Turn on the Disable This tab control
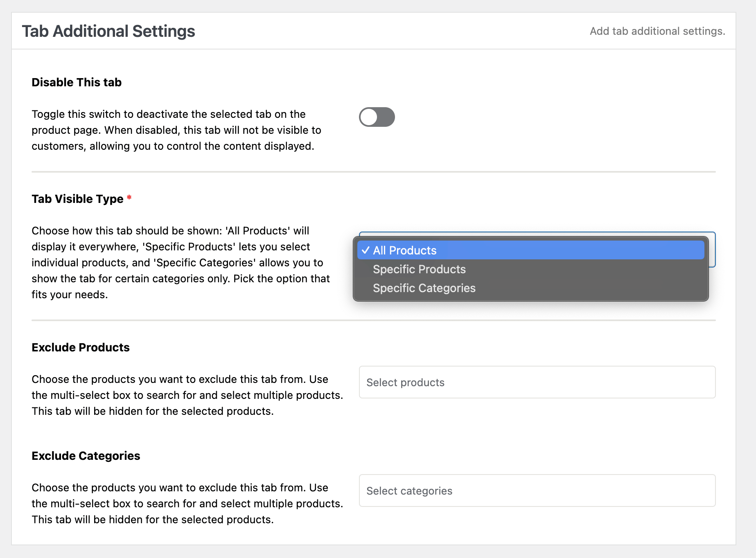 376,117
